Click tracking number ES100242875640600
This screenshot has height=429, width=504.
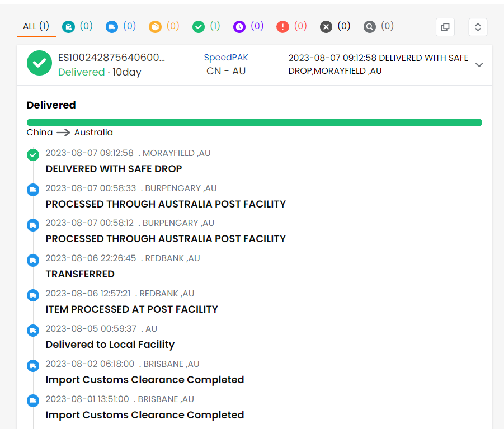(x=112, y=58)
